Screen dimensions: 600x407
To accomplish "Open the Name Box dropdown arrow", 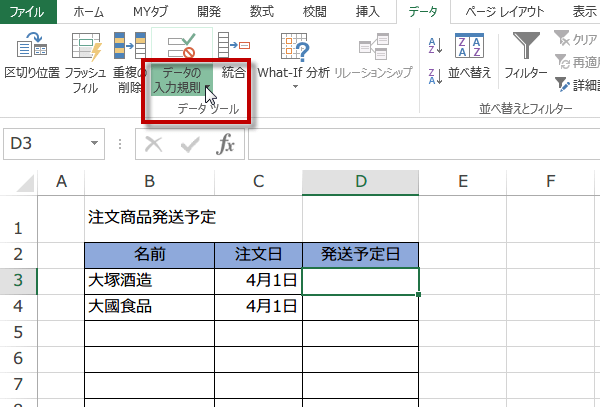I will coord(94,143).
